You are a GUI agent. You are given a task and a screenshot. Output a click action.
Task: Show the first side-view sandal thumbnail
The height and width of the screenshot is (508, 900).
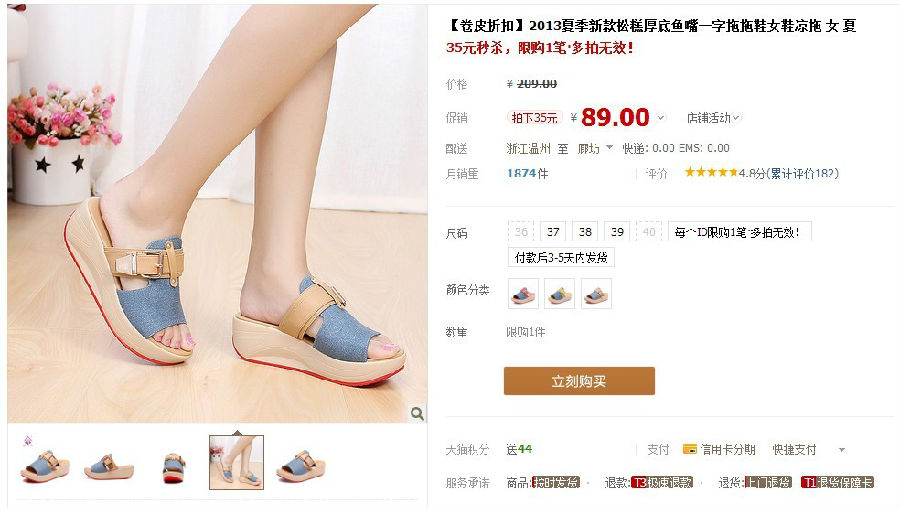click(x=45, y=464)
